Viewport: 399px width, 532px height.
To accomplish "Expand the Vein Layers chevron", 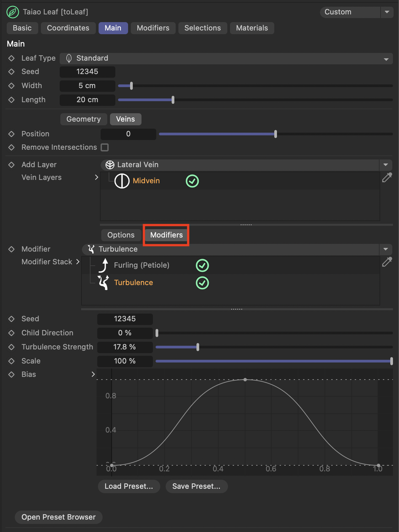I will tap(97, 177).
